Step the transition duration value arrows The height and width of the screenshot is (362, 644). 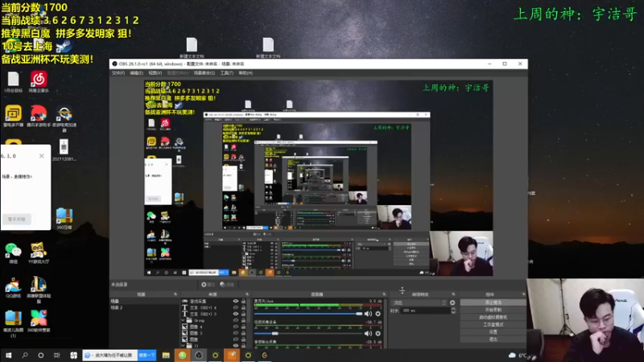click(x=453, y=311)
